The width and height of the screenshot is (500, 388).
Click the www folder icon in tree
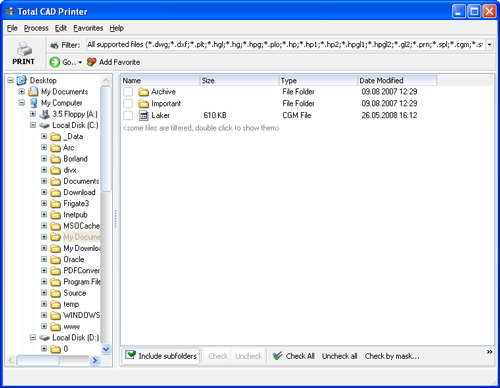coord(55,327)
